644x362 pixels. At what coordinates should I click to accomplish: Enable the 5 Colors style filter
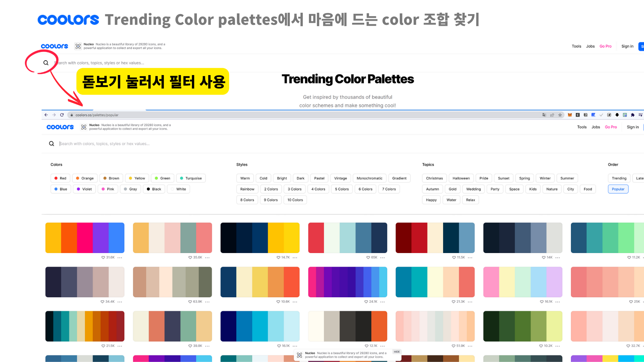click(342, 189)
